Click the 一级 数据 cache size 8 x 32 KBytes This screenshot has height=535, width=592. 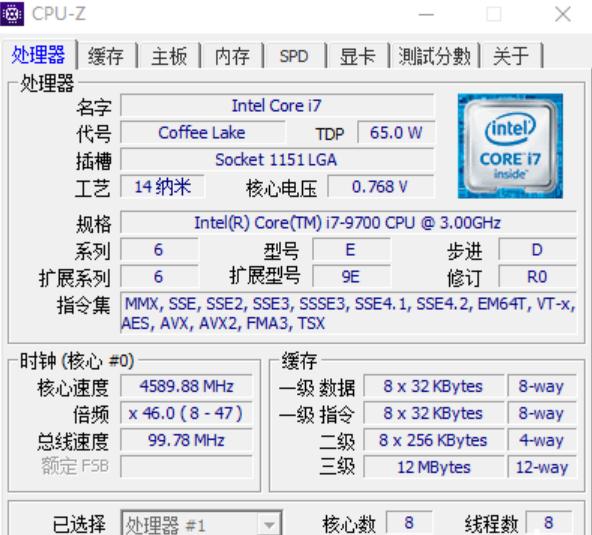434,386
